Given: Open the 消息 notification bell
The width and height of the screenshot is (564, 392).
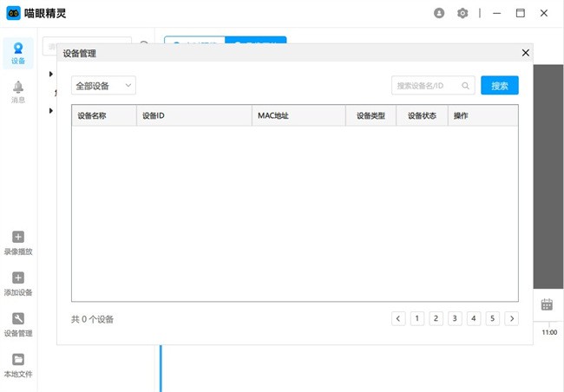Looking at the screenshot, I should pyautogui.click(x=18, y=91).
